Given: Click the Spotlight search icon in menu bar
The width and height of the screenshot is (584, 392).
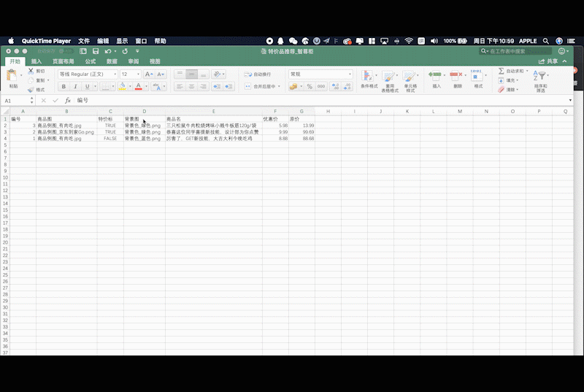Looking at the screenshot, I should [x=545, y=41].
